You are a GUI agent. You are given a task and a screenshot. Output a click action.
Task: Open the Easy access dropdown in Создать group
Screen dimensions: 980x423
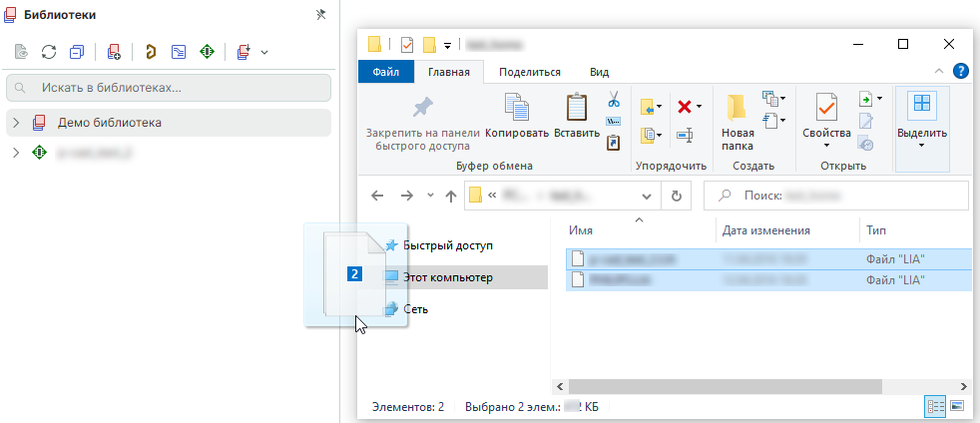pyautogui.click(x=773, y=120)
